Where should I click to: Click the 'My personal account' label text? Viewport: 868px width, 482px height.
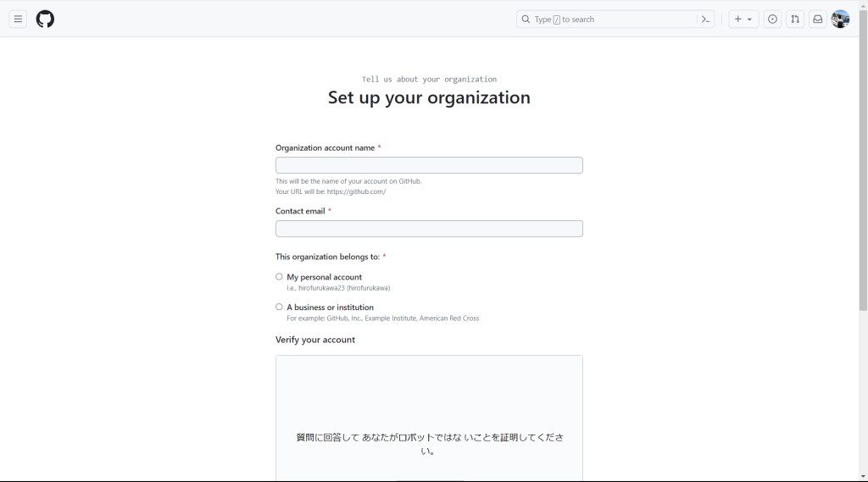tap(324, 277)
